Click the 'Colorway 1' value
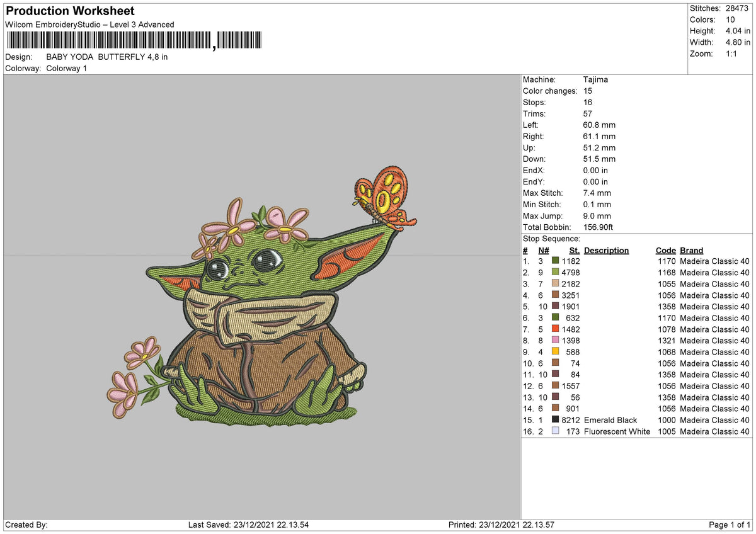 click(x=67, y=68)
